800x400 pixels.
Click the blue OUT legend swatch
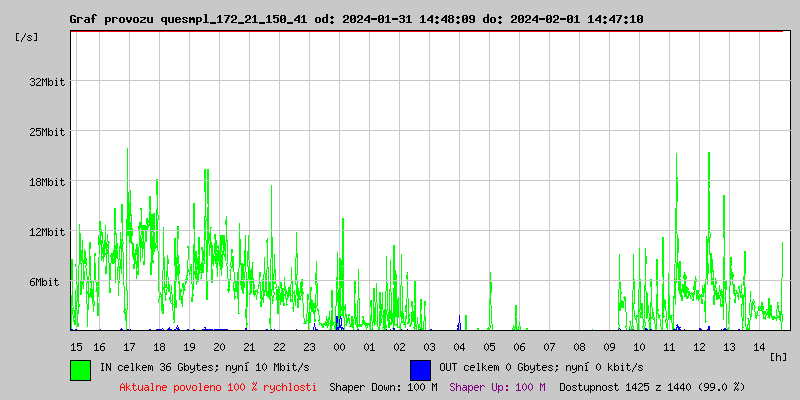pos(420,369)
